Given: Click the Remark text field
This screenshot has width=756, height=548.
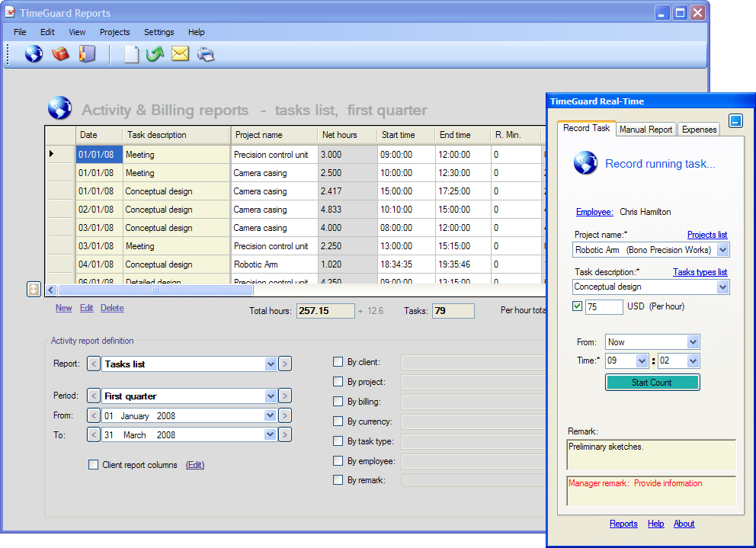Looking at the screenshot, I should (652, 454).
